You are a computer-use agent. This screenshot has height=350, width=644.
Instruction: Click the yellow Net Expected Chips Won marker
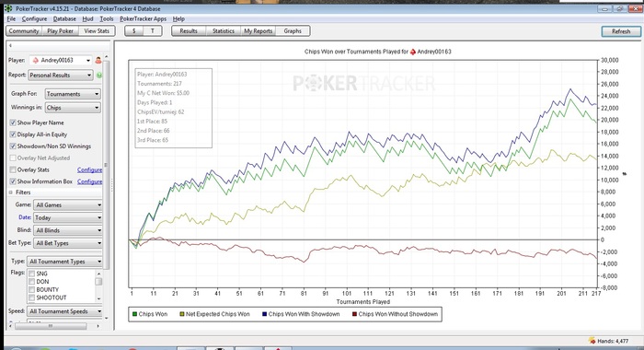point(181,314)
